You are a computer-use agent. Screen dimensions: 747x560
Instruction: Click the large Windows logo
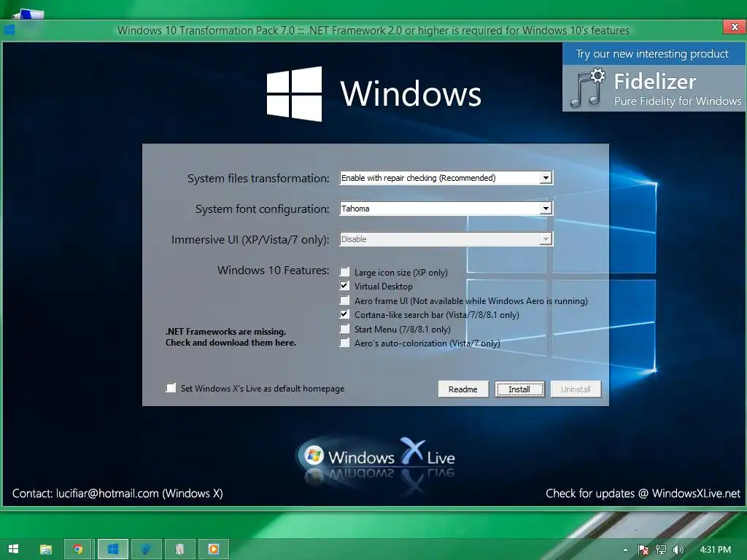coord(295,94)
